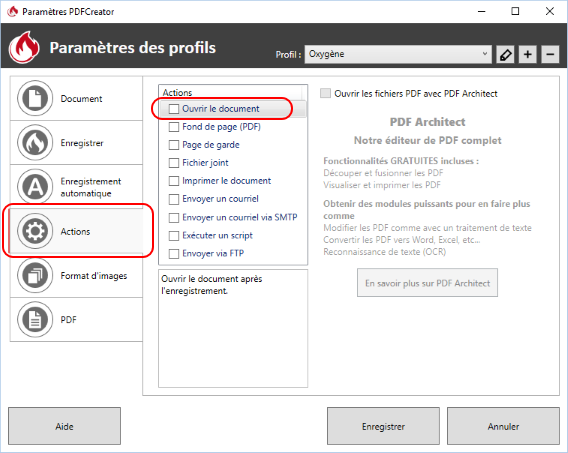Click the Annuler button
Viewport: 568px width, 453px height.
click(503, 426)
